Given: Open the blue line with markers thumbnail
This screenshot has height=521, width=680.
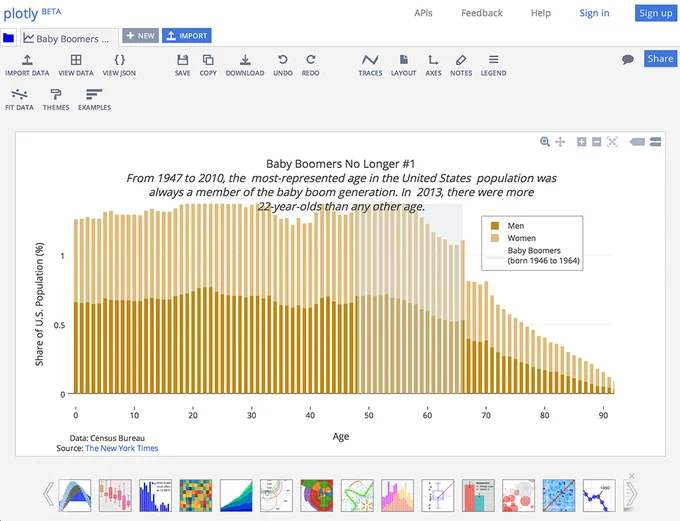Looking at the screenshot, I should pyautogui.click(x=599, y=495).
